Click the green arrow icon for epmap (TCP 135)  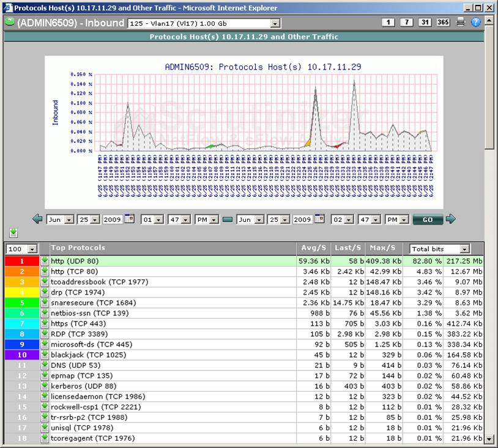coord(45,376)
